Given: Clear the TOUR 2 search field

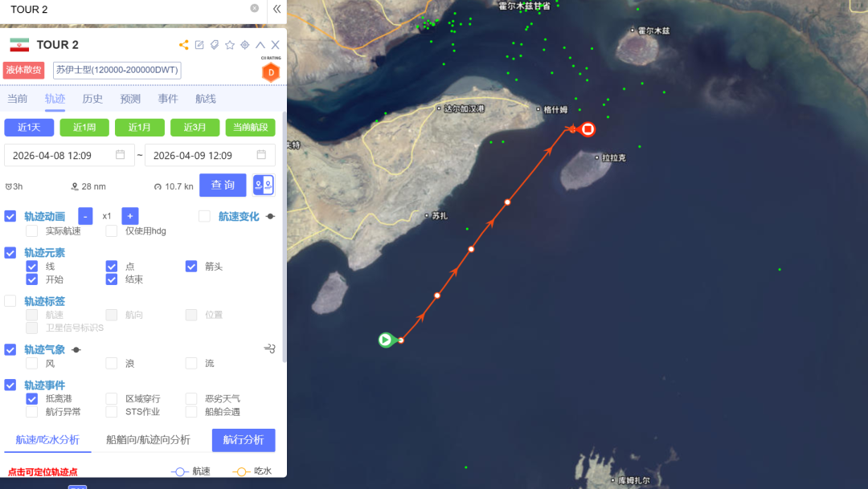Looking at the screenshot, I should (254, 8).
